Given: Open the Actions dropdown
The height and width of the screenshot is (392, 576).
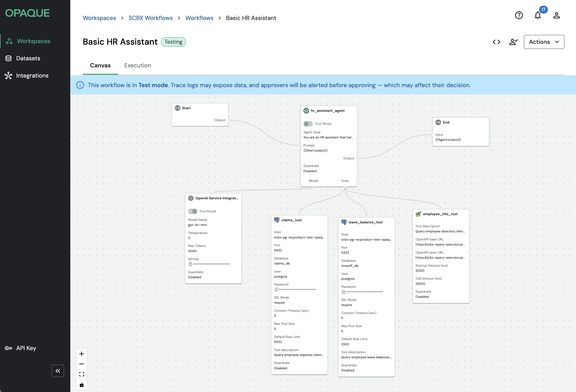Looking at the screenshot, I should (544, 42).
